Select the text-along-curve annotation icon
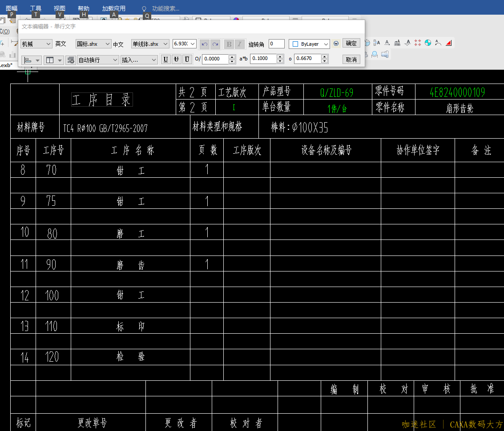 tap(438, 43)
